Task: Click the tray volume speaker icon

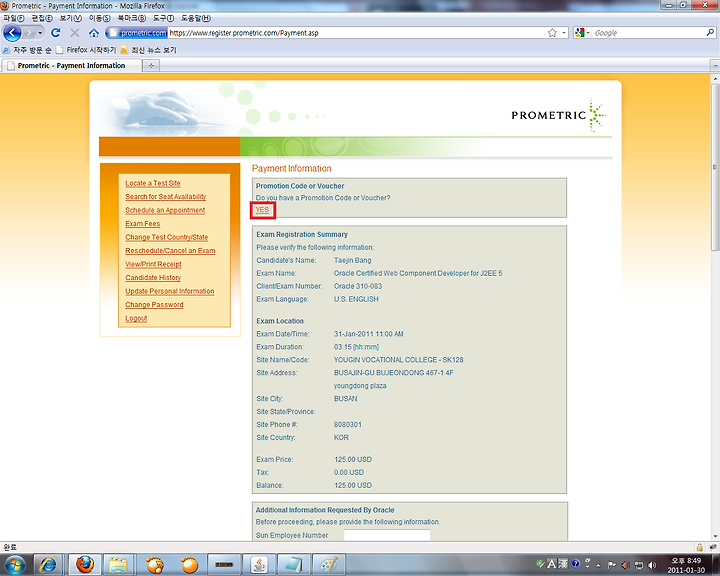Action: coord(652,565)
